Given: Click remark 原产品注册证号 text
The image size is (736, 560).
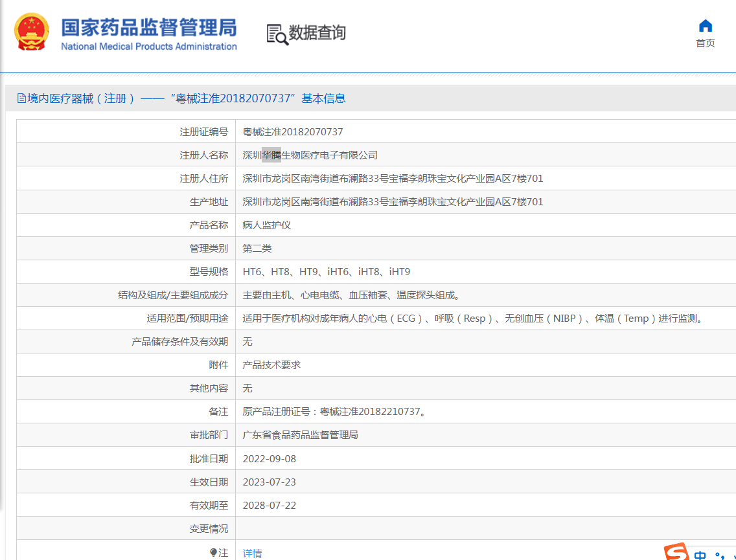Looking at the screenshot, I should (x=335, y=412).
